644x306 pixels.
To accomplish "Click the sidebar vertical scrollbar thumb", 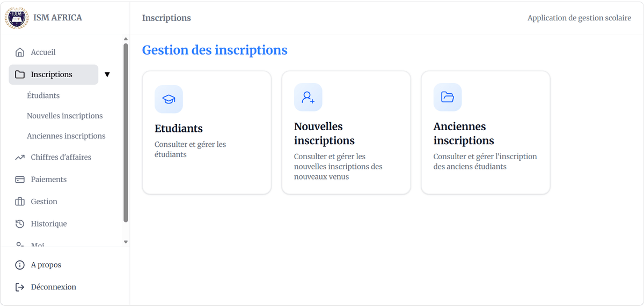I will pos(126,132).
